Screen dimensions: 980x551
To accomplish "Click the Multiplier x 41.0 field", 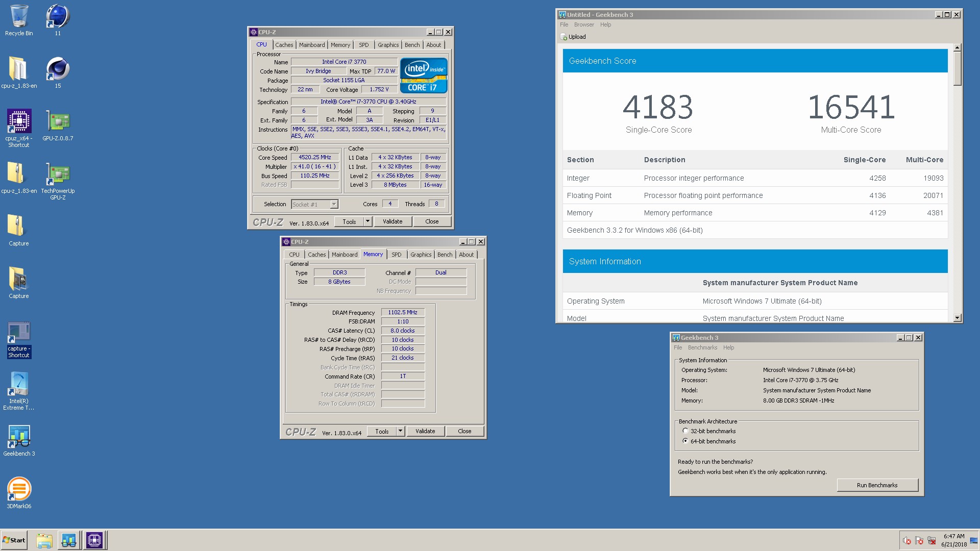I will [315, 167].
